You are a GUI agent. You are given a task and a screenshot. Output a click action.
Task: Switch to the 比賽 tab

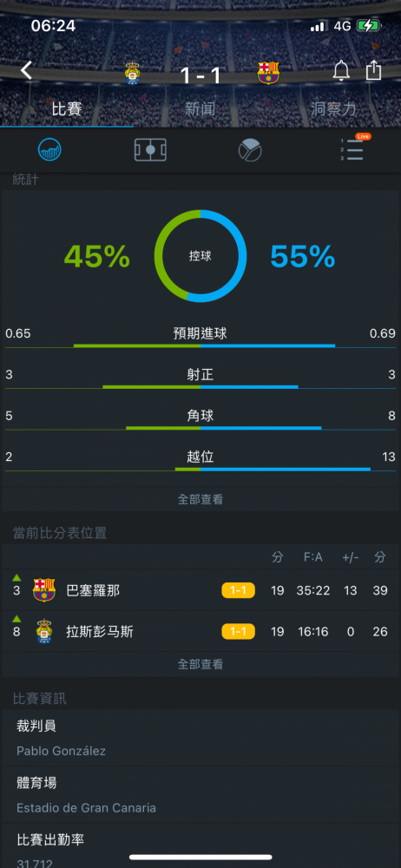click(x=67, y=108)
